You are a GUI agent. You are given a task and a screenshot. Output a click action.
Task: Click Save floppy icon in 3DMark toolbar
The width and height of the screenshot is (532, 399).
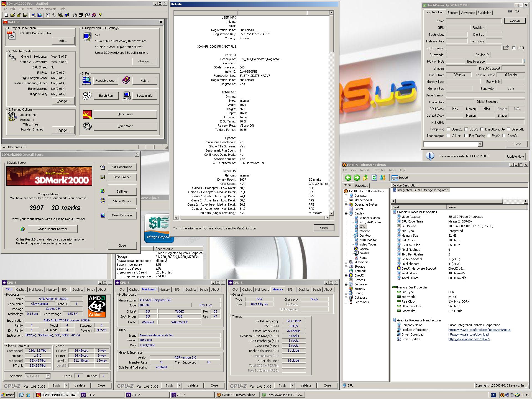(25, 15)
